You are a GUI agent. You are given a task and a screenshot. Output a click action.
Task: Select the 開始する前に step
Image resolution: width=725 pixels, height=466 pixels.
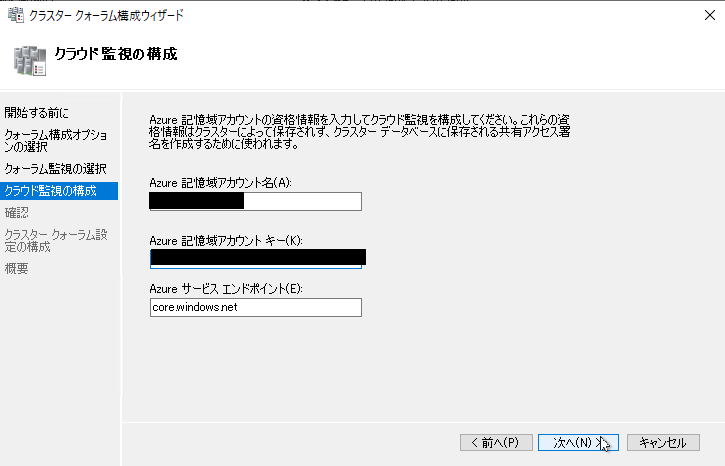[37, 113]
